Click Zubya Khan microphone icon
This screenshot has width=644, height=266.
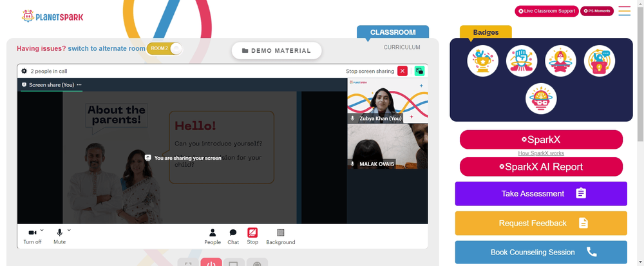(352, 119)
